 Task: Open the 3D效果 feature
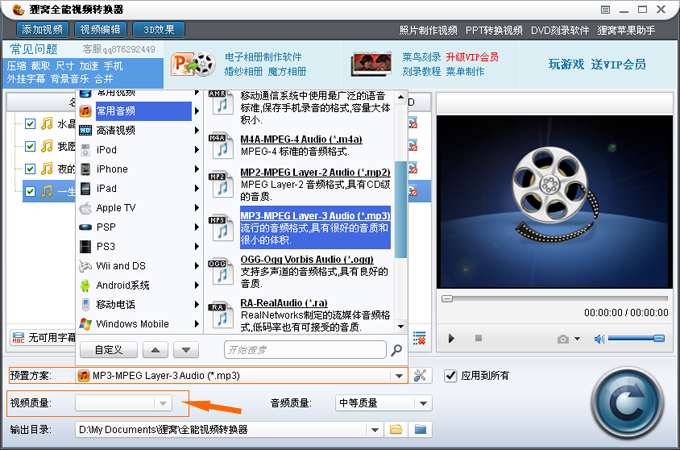pyautogui.click(x=159, y=29)
